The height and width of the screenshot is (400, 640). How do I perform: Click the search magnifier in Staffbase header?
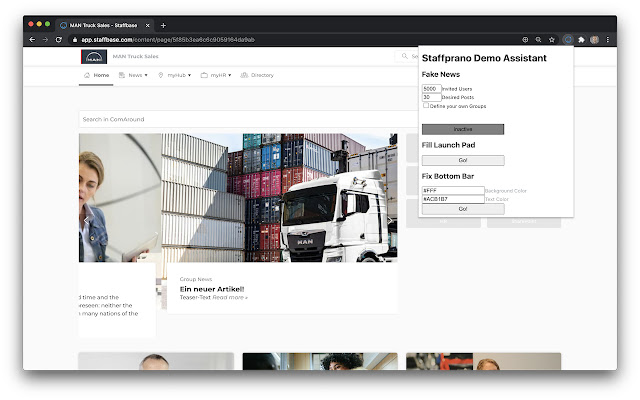tap(404, 56)
